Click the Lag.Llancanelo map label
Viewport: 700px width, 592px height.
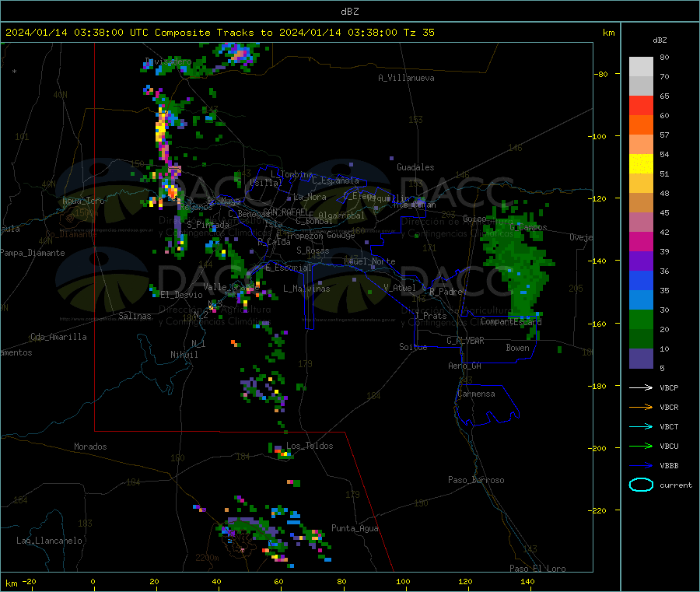49,541
